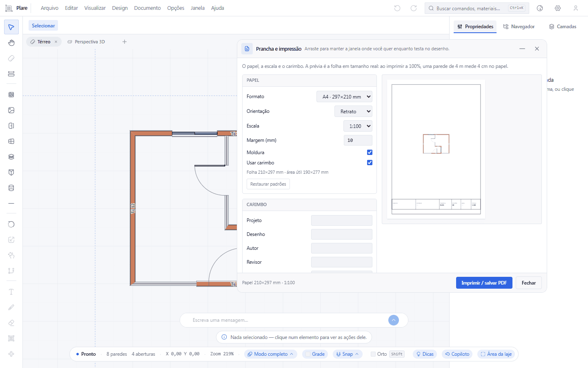Open the Copiloto button in status bar
Screen dimensions: 588x368
coord(457,354)
